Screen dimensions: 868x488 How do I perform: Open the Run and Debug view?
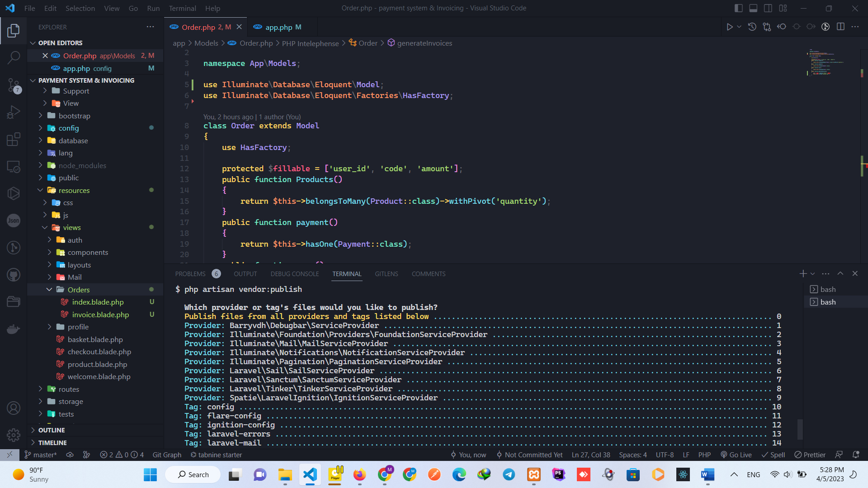[14, 112]
